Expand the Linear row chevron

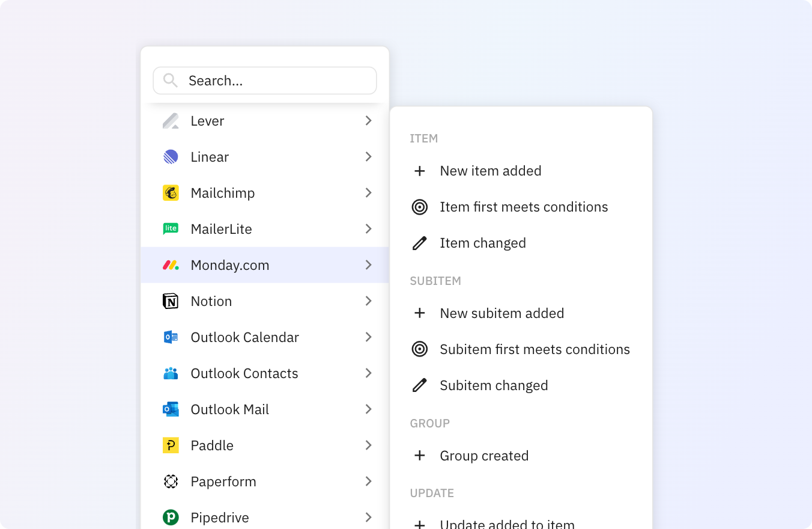click(368, 157)
